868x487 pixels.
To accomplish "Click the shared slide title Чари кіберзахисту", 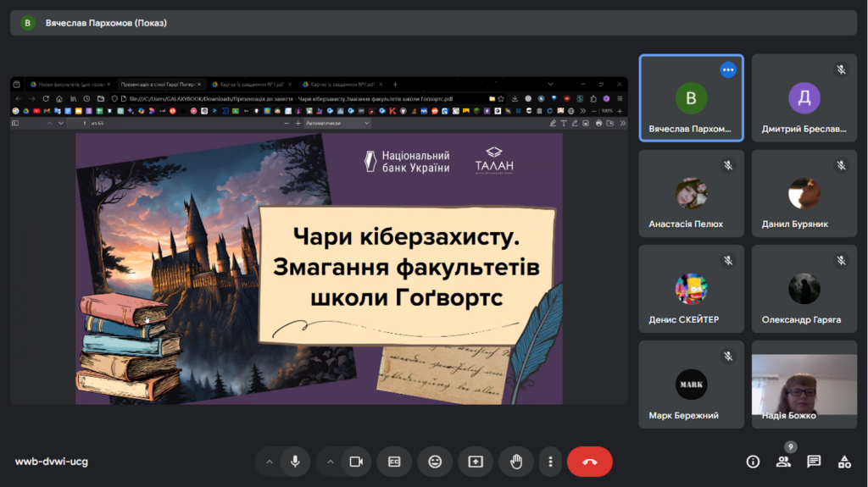I will (x=406, y=237).
